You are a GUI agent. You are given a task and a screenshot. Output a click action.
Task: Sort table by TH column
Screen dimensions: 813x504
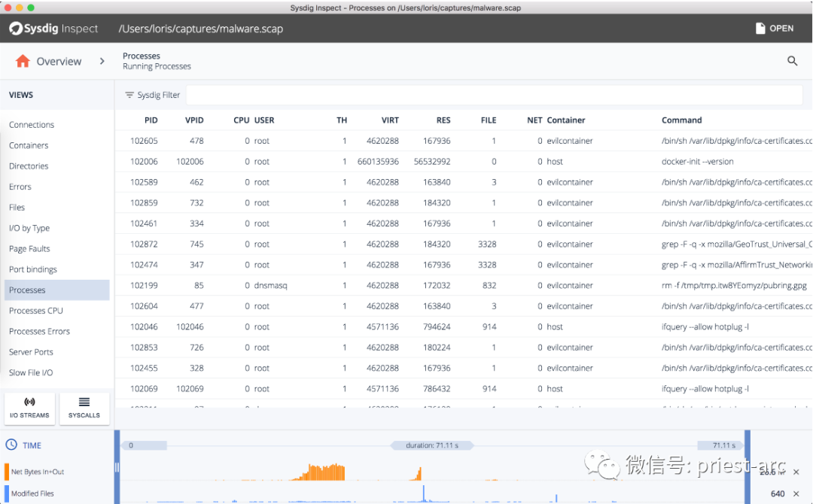coord(342,120)
